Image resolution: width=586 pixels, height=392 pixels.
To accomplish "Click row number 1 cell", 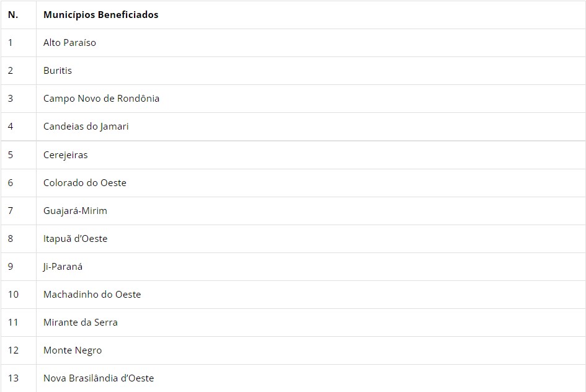I will (x=11, y=43).
